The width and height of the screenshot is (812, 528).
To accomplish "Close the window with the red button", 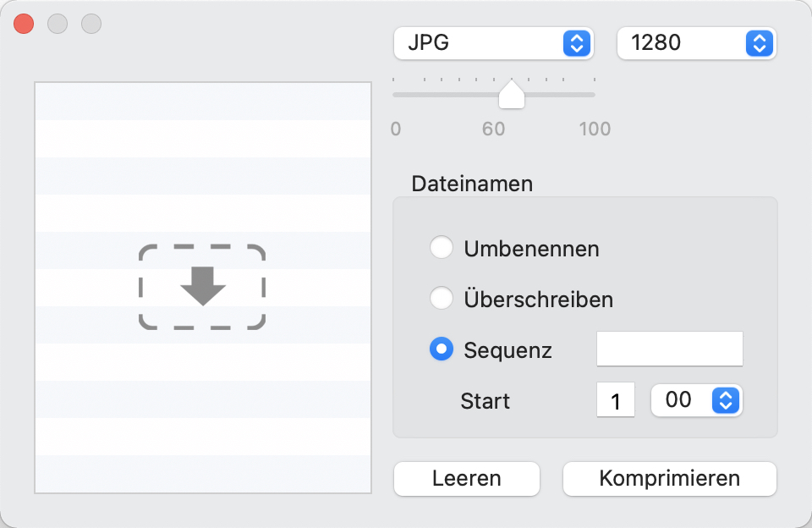I will pos(24,24).
